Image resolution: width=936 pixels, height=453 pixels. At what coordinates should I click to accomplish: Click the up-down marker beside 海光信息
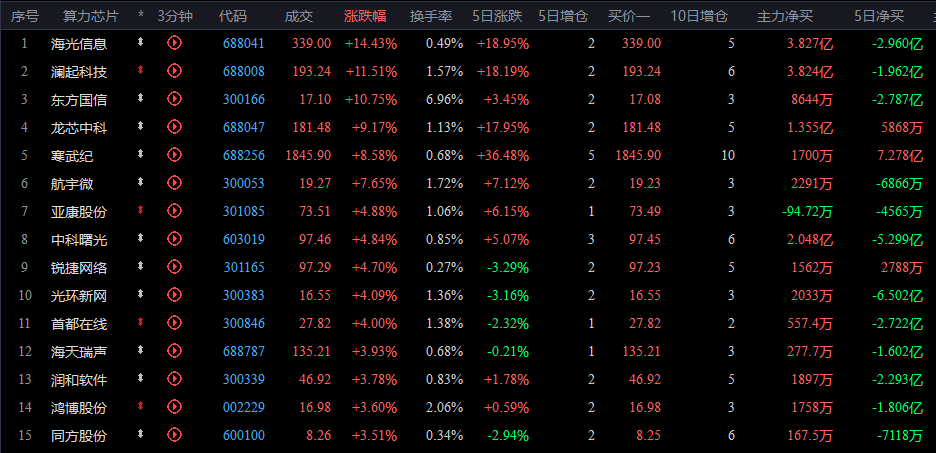141,42
